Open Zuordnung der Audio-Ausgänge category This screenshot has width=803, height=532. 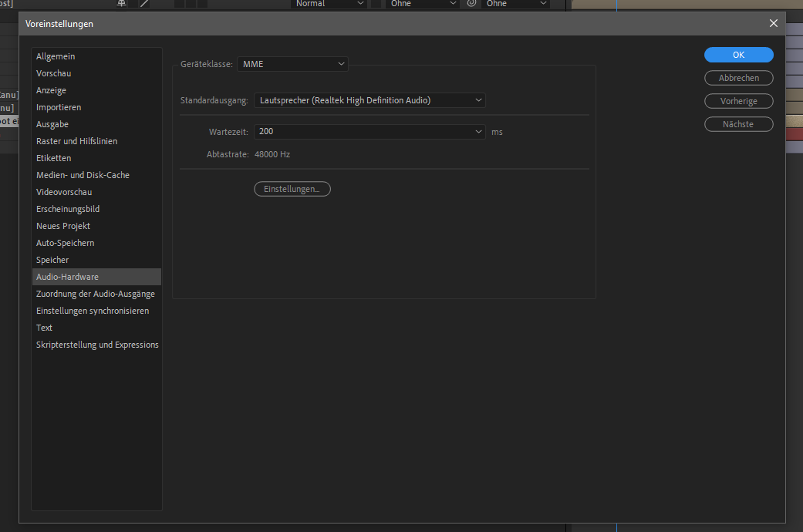coord(96,294)
